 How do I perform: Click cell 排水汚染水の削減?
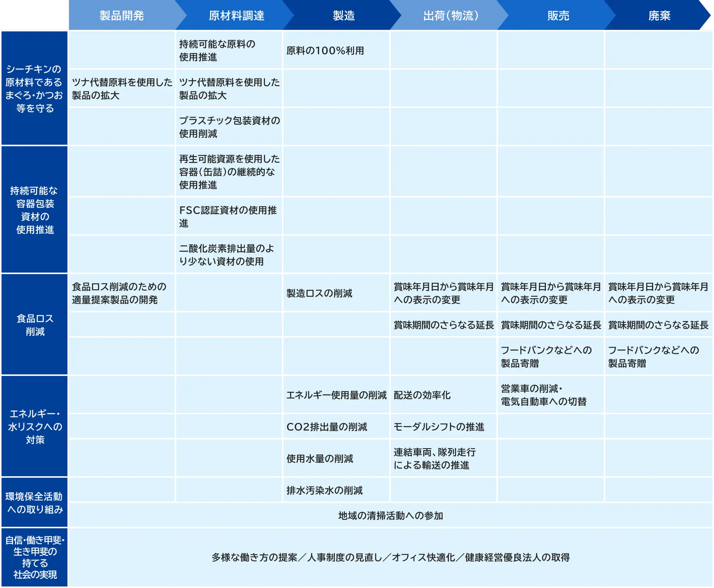pyautogui.click(x=336, y=490)
